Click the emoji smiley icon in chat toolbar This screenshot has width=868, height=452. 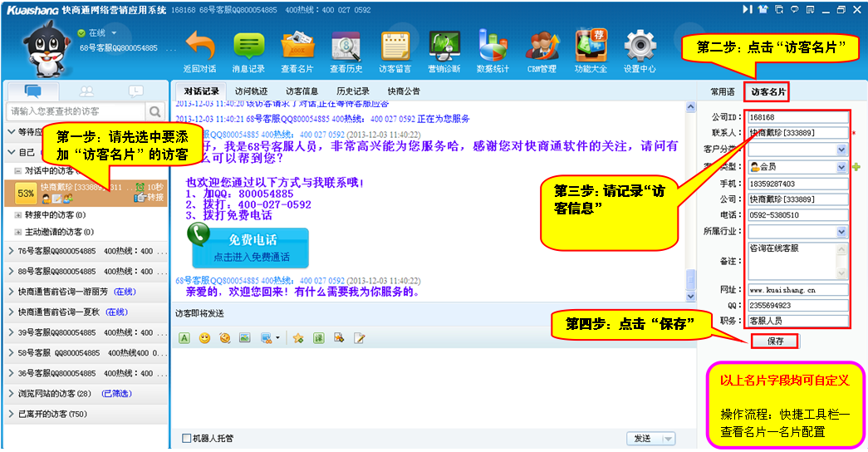204,338
